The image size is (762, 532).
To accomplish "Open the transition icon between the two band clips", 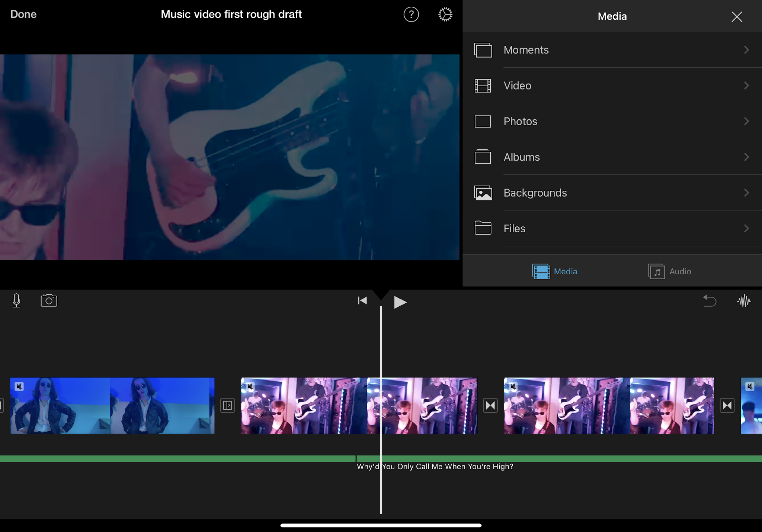I will coord(490,405).
